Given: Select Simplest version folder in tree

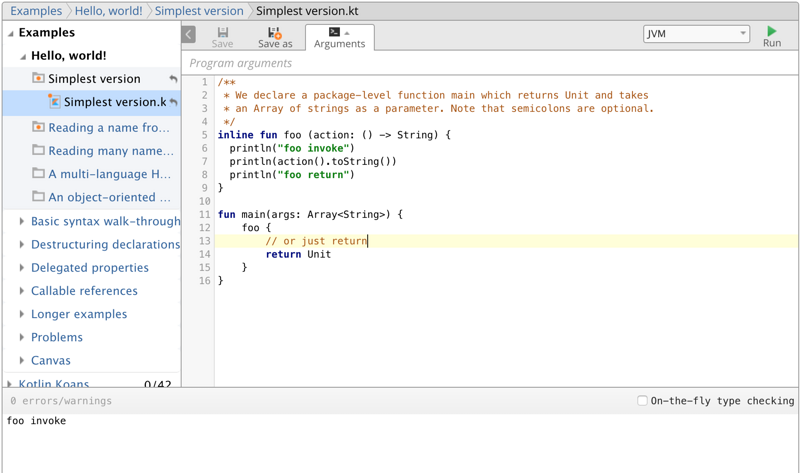Looking at the screenshot, I should (94, 79).
